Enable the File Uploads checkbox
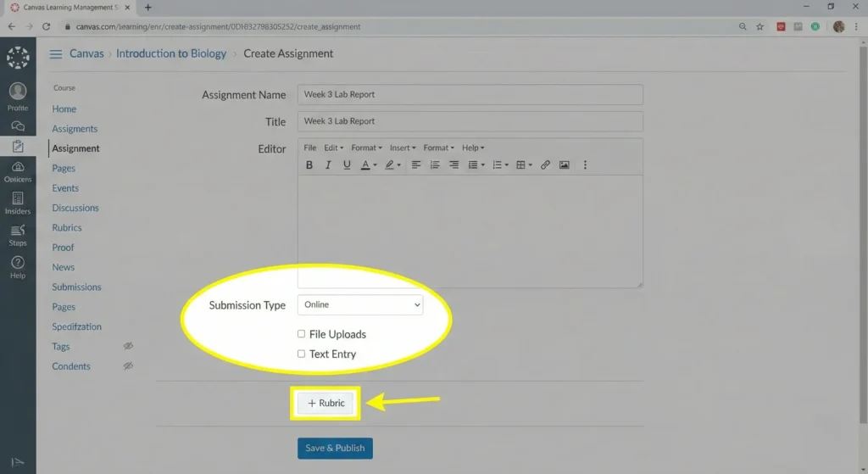 [301, 334]
